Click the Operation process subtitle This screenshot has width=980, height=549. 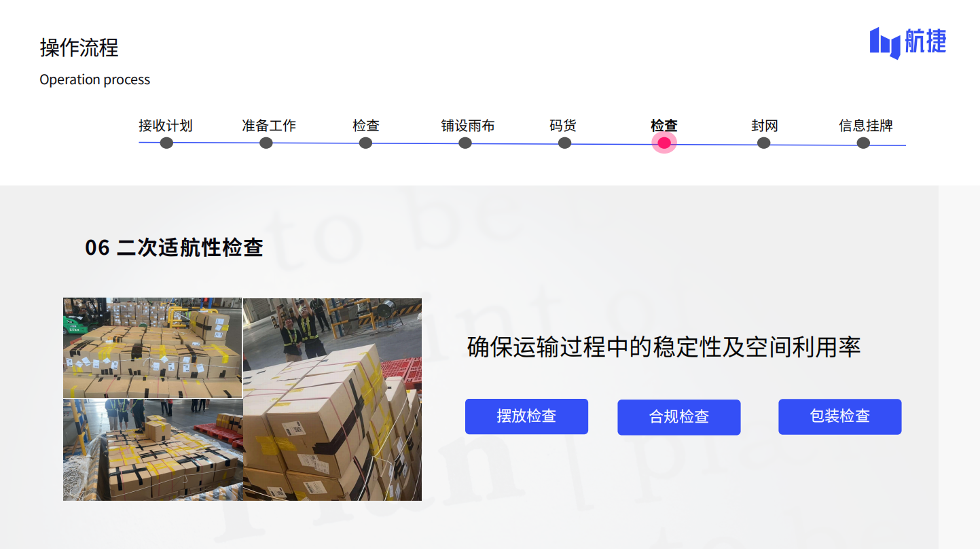point(95,79)
